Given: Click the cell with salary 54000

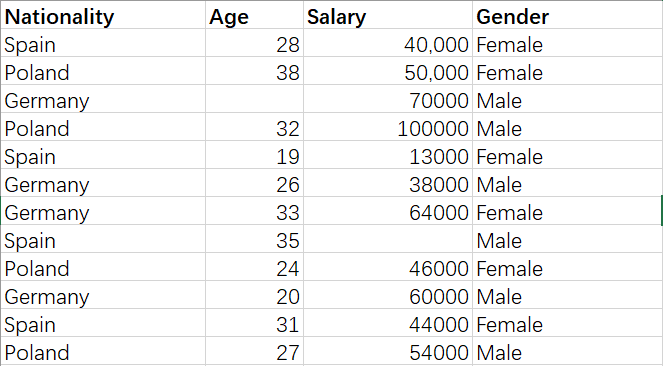Looking at the screenshot, I should tap(388, 351).
